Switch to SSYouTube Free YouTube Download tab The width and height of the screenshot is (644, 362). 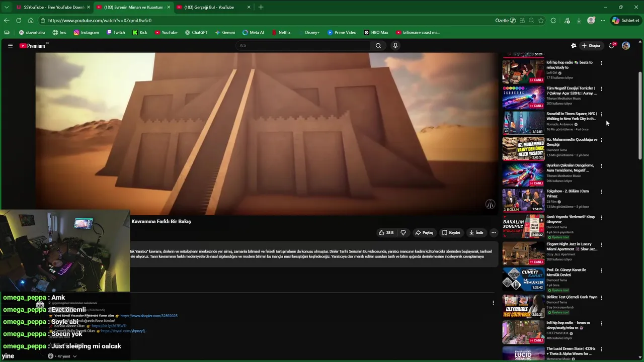(x=52, y=7)
